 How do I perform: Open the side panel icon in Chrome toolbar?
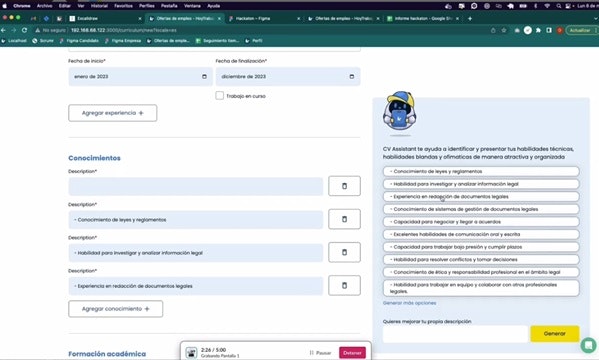(549, 30)
